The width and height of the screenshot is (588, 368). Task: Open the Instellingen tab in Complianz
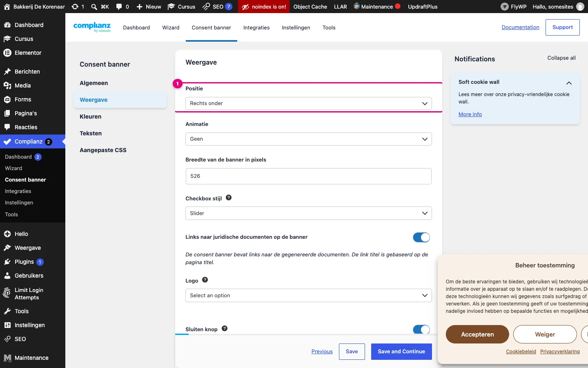click(296, 27)
